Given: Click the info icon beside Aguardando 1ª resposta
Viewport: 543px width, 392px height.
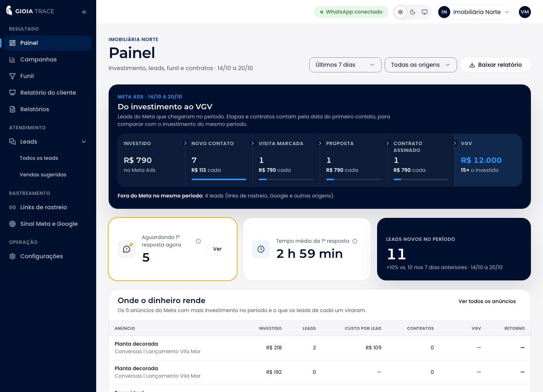Looking at the screenshot, I should coord(198,241).
